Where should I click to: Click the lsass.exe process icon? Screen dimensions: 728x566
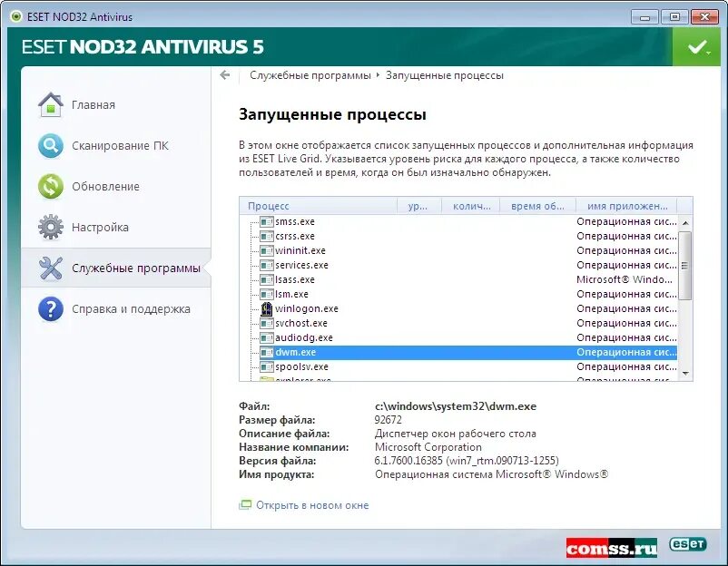(267, 279)
